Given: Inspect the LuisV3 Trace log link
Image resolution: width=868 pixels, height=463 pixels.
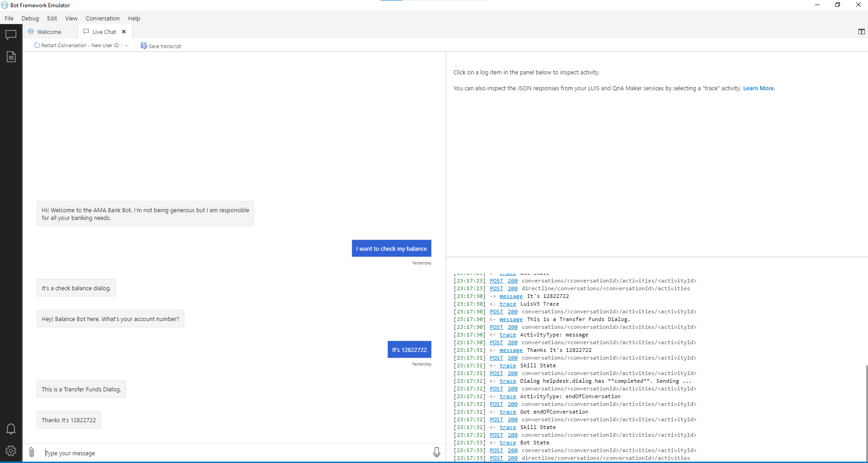Looking at the screenshot, I should coord(508,304).
